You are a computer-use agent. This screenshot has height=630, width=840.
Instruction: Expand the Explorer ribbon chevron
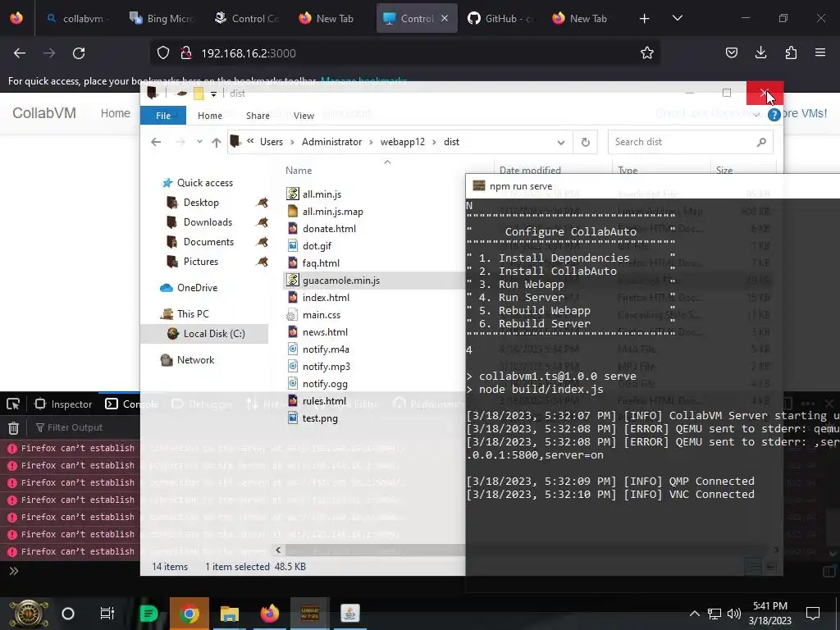click(x=756, y=115)
